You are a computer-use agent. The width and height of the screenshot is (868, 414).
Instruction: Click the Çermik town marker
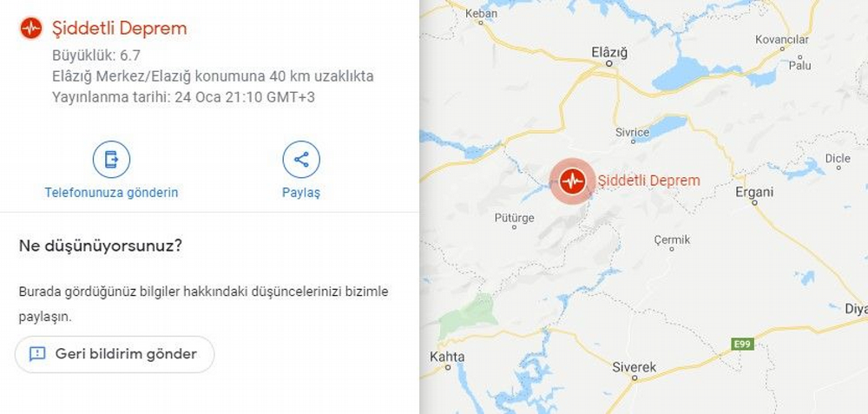pyautogui.click(x=672, y=249)
